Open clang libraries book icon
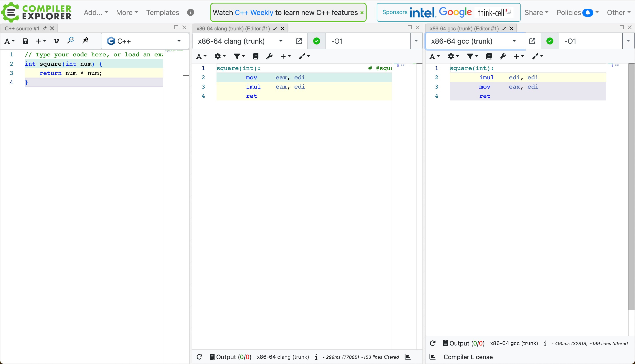This screenshot has height=364, width=635. point(255,56)
